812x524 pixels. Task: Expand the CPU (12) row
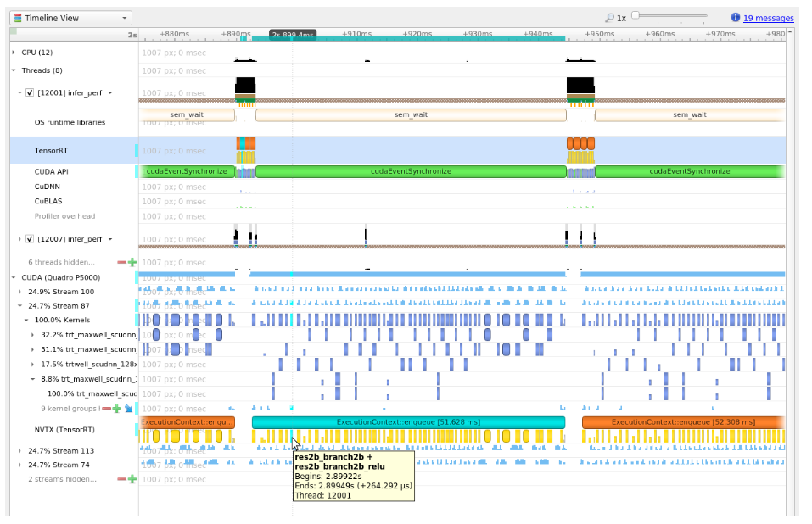click(14, 53)
